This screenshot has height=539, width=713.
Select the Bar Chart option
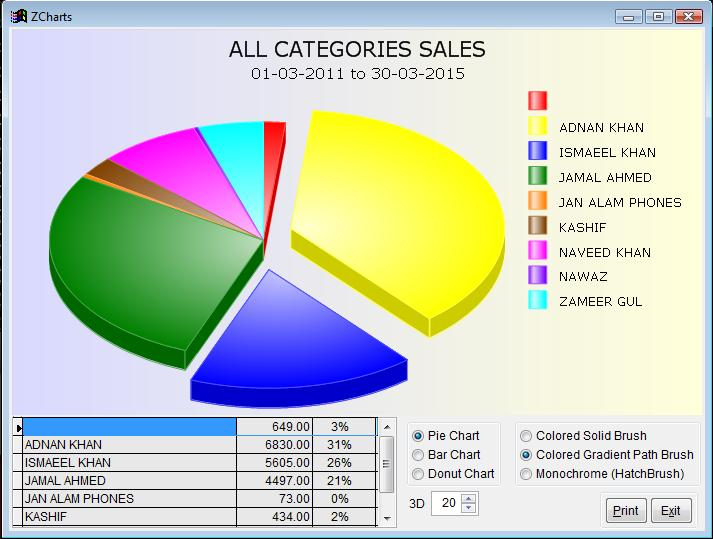coord(446,455)
